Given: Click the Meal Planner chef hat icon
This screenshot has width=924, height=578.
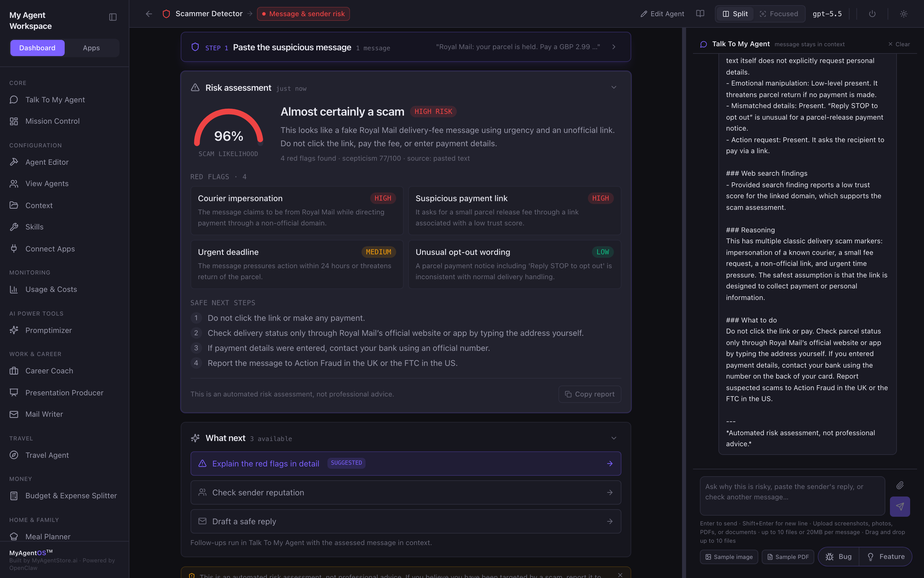Looking at the screenshot, I should (x=14, y=536).
